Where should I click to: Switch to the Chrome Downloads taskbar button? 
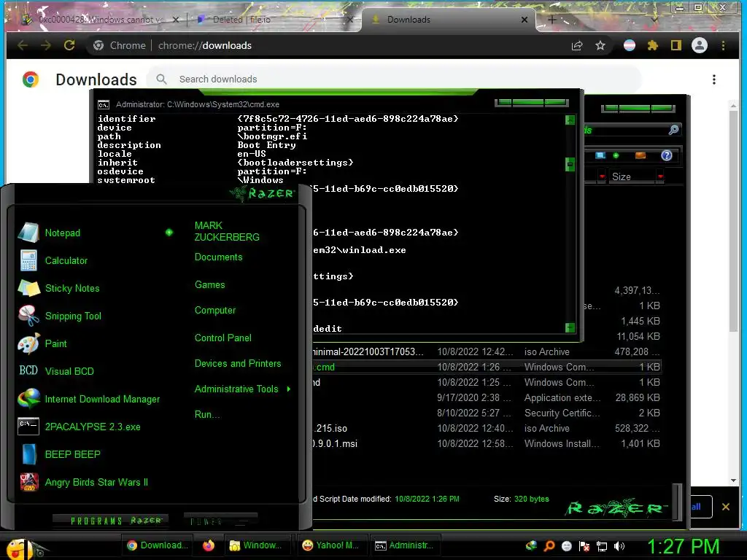[158, 545]
